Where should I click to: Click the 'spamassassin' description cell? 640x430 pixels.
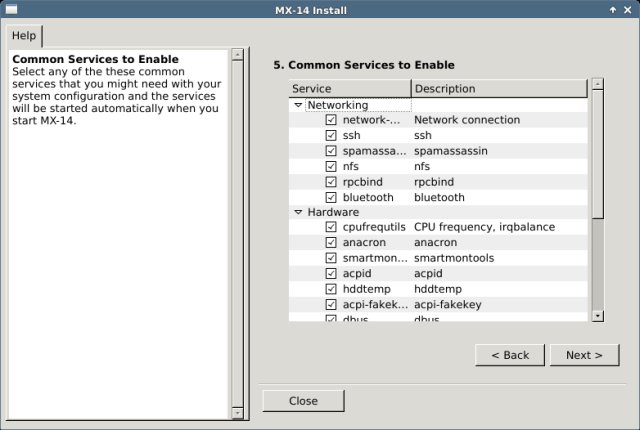pos(451,151)
